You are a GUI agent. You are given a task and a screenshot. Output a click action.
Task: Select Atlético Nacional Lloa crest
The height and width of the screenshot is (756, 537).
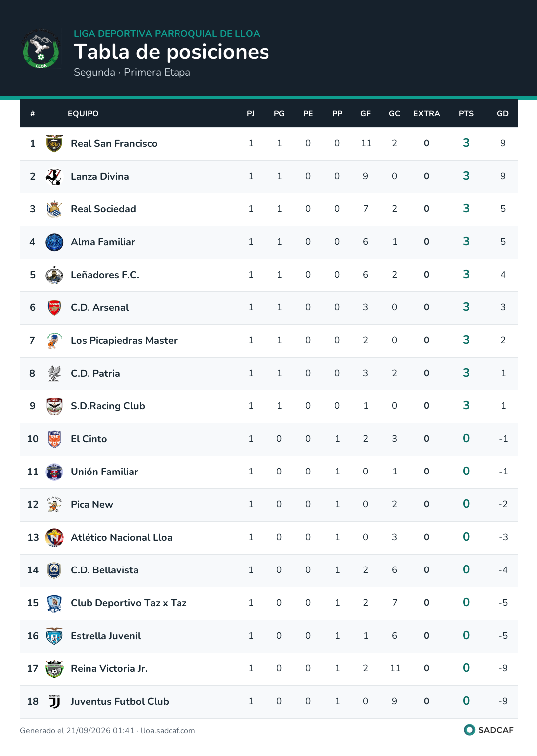[x=54, y=537]
